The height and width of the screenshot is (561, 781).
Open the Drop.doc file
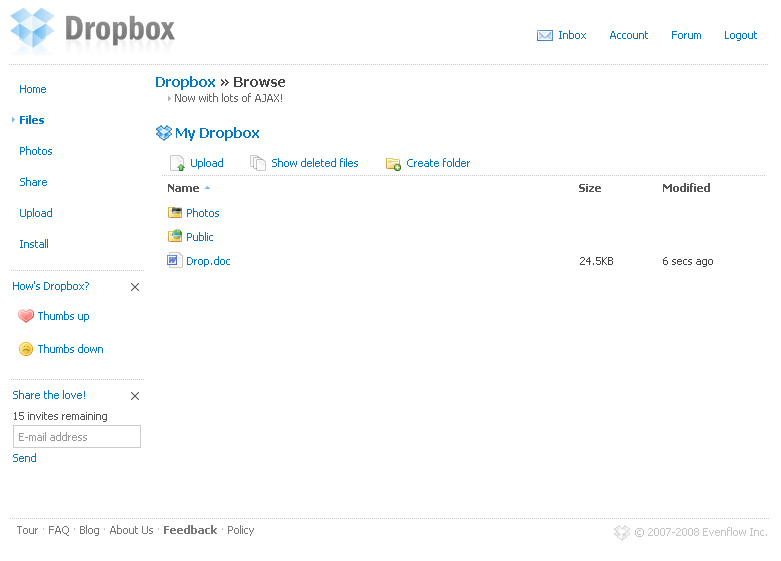(208, 262)
